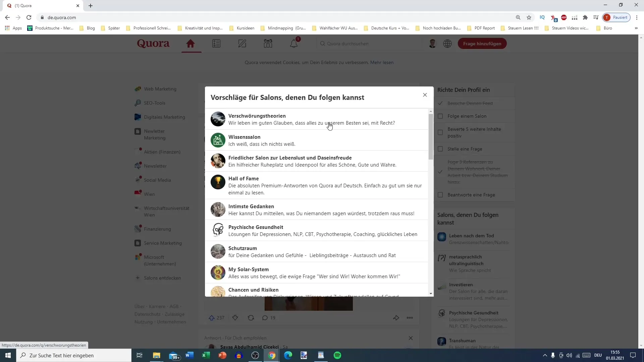This screenshot has height=362, width=644.
Task: Click the pencil/write icon
Action: click(243, 43)
